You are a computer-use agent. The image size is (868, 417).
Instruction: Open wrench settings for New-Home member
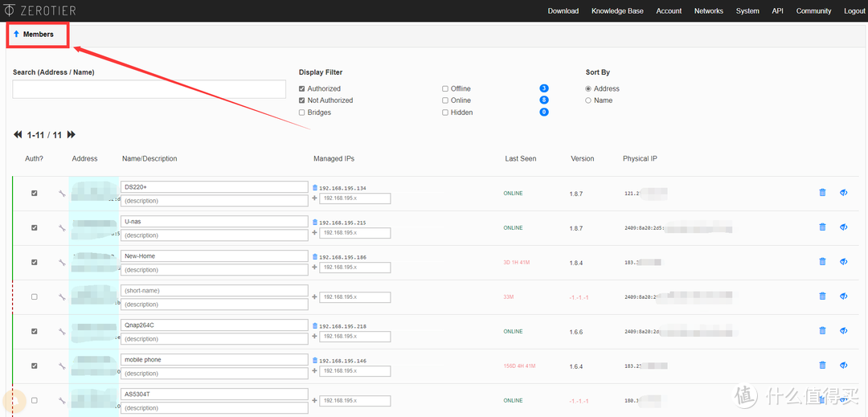(62, 263)
